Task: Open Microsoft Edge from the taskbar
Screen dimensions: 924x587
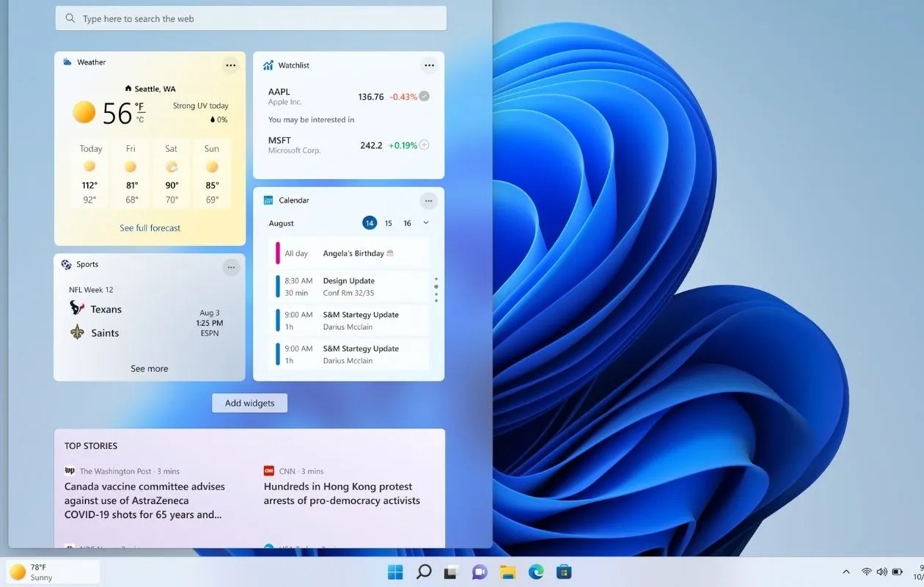Action: click(535, 571)
